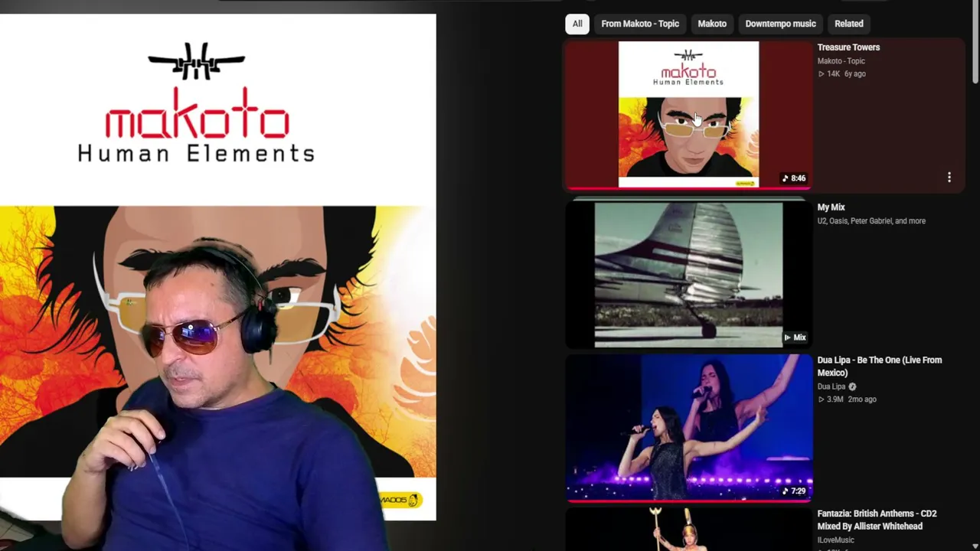The image size is (980, 551).
Task: Select the All filter chip
Action: pos(577,24)
